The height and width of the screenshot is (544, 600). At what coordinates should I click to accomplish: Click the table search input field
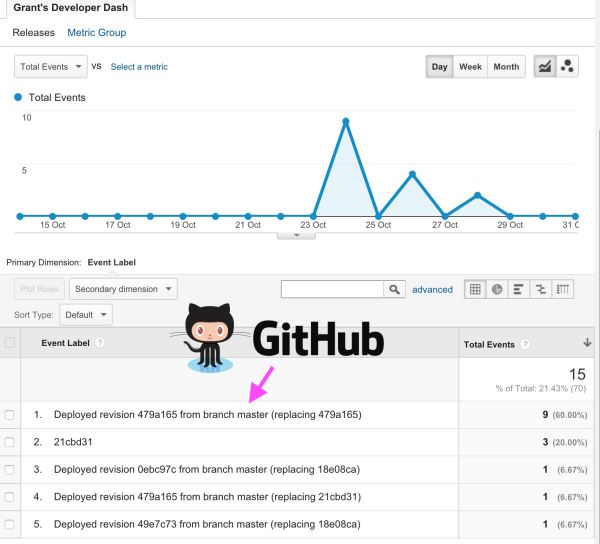tap(332, 289)
